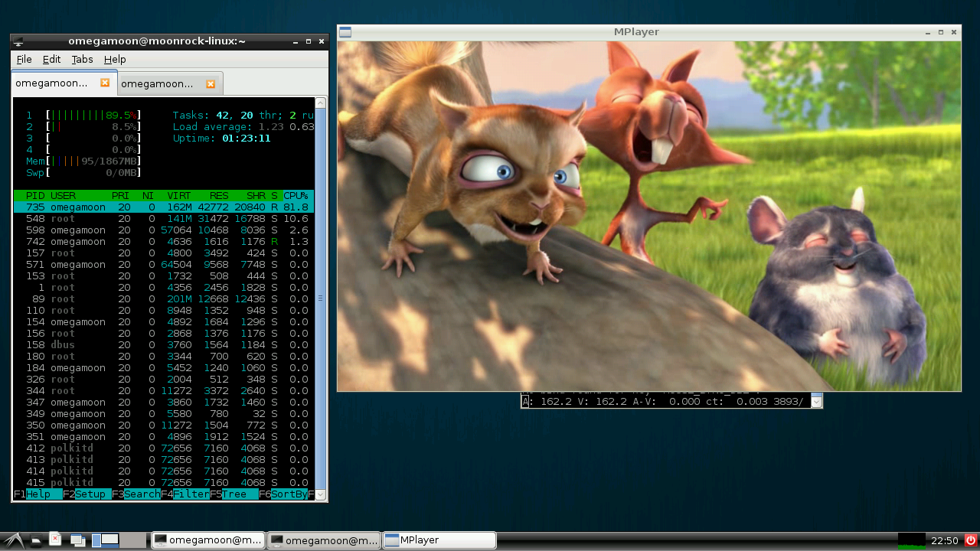Click the show desktop windows icon

pos(77,541)
